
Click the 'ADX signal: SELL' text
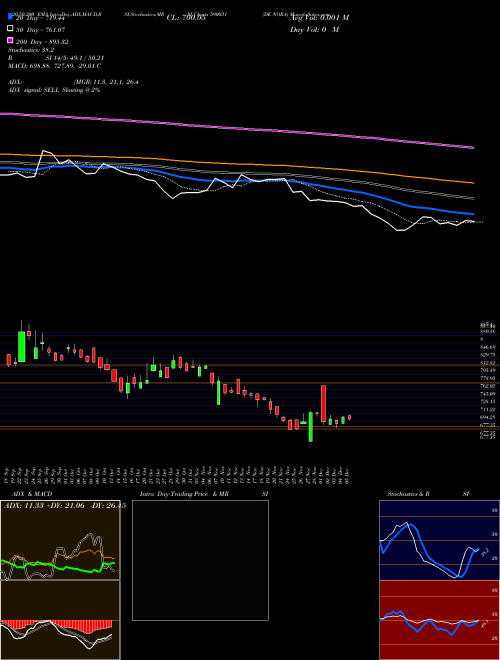pos(34,90)
